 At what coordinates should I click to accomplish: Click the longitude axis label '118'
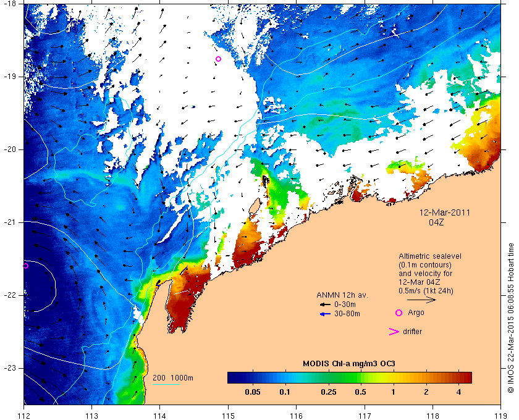(x=432, y=416)
